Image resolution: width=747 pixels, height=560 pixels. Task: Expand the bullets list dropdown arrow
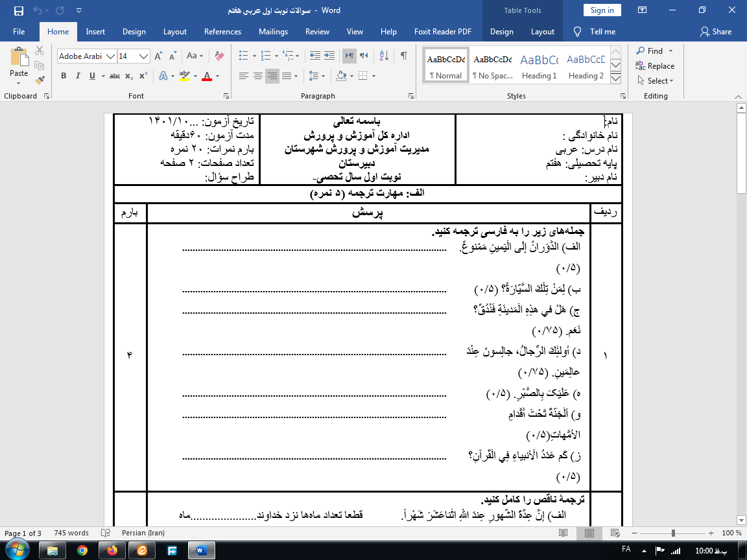click(x=254, y=56)
